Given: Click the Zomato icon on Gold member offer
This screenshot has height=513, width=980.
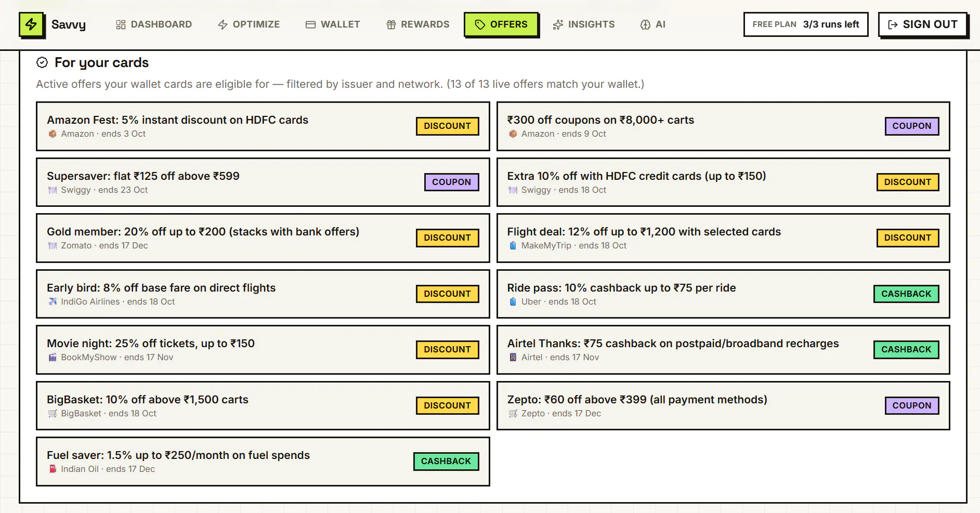Looking at the screenshot, I should coord(53,246).
